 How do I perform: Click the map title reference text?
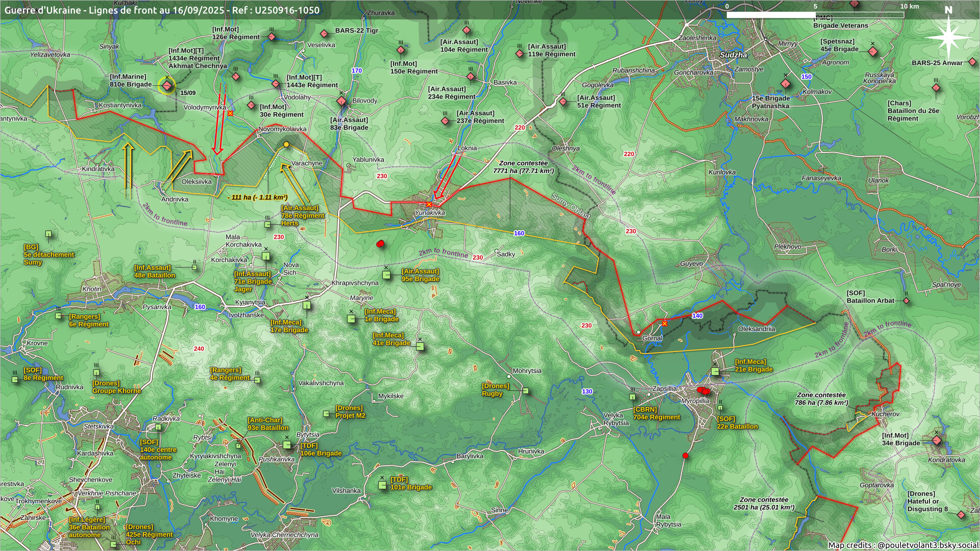[x=162, y=10]
